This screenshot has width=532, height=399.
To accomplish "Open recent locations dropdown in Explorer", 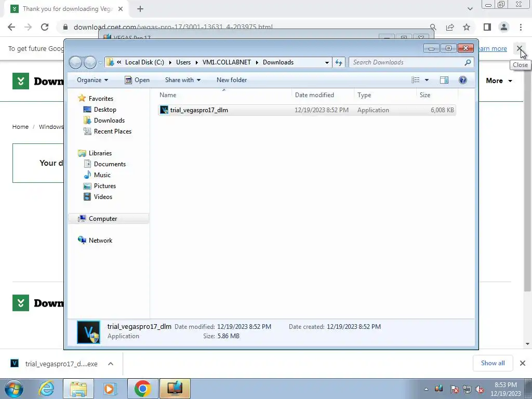I will [x=100, y=63].
